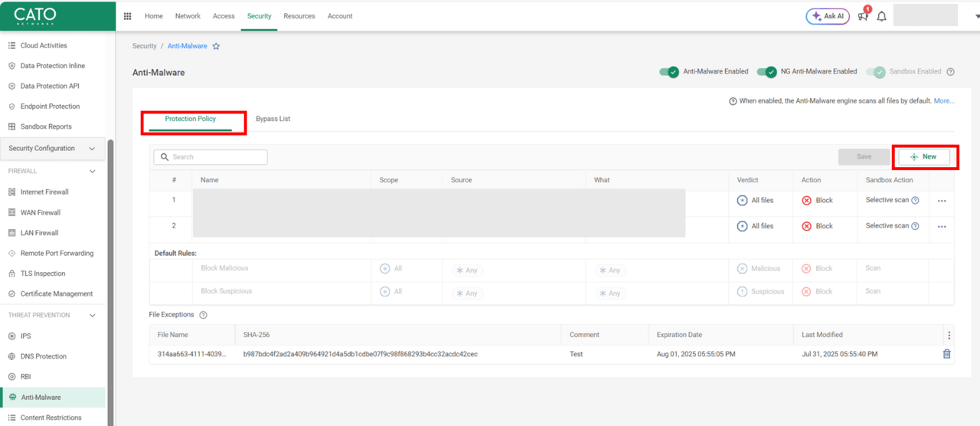
Task: Open the Resources menu
Action: pyautogui.click(x=299, y=16)
